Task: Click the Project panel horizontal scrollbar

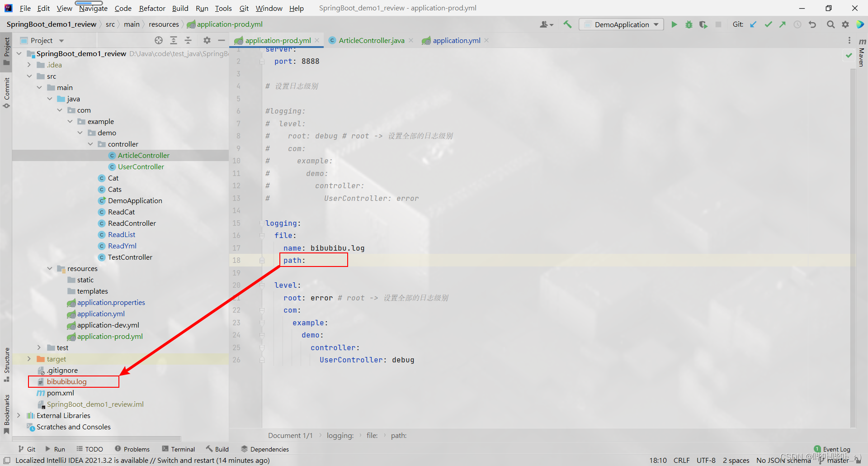Action: (x=96, y=438)
